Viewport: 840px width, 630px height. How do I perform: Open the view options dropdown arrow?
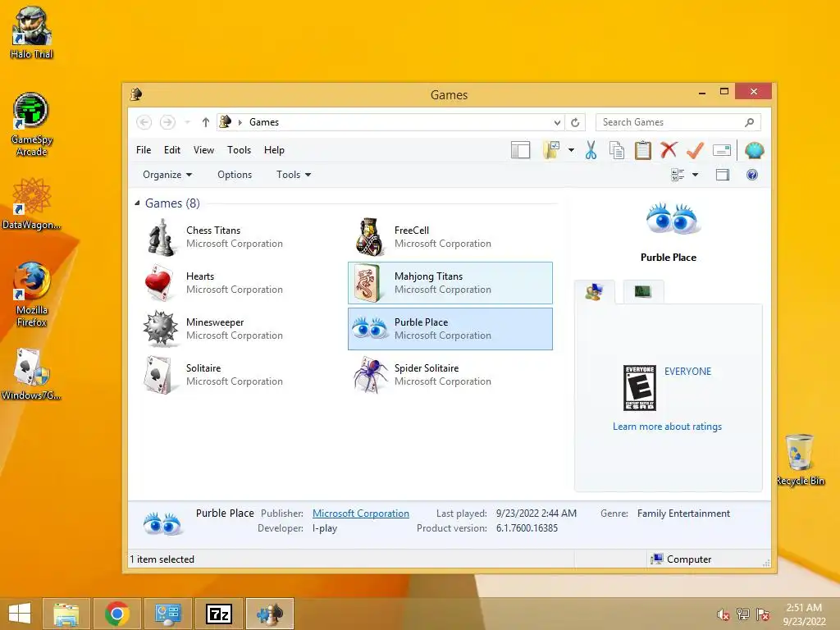(x=695, y=175)
